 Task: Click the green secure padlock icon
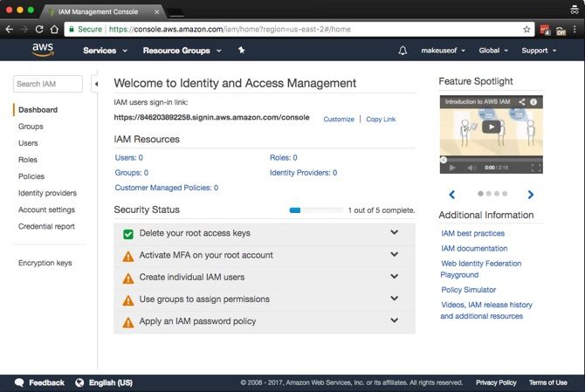[72, 29]
